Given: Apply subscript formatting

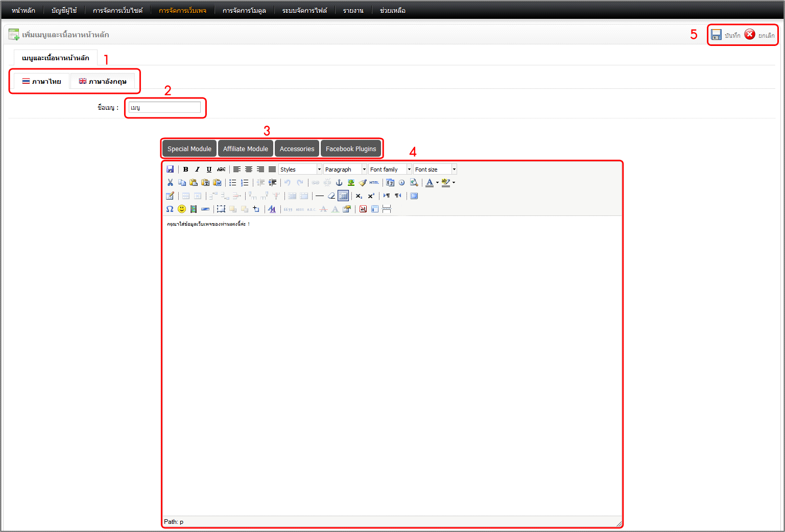Looking at the screenshot, I should [359, 196].
